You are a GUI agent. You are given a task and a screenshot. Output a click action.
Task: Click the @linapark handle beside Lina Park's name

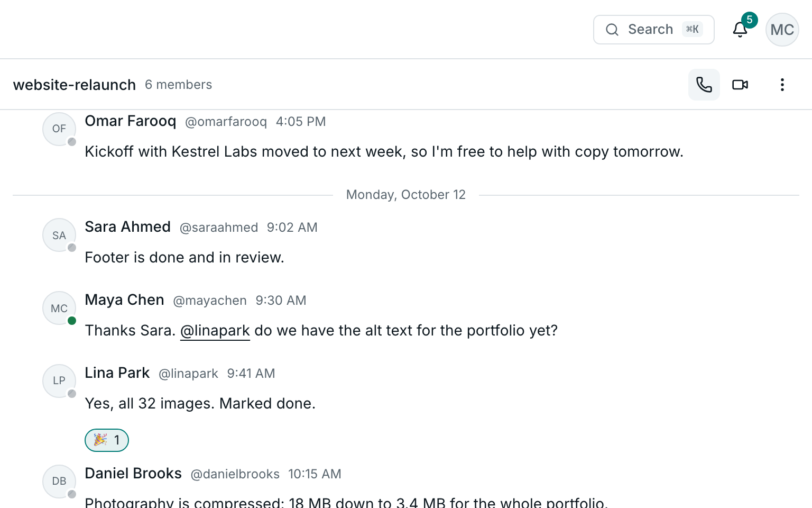tap(188, 374)
